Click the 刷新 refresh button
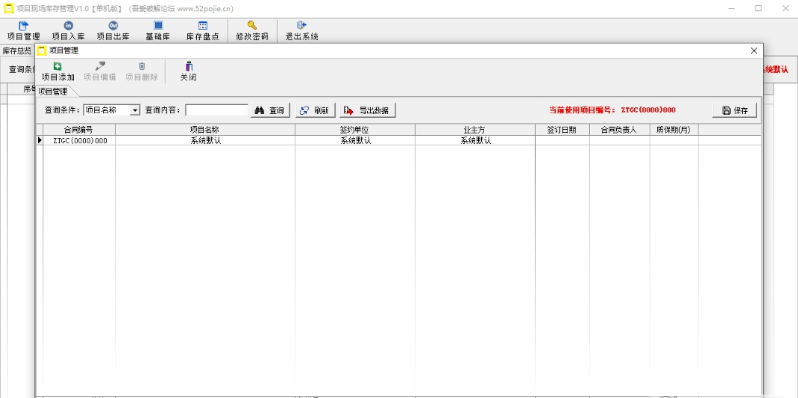This screenshot has width=798, height=398. (316, 110)
